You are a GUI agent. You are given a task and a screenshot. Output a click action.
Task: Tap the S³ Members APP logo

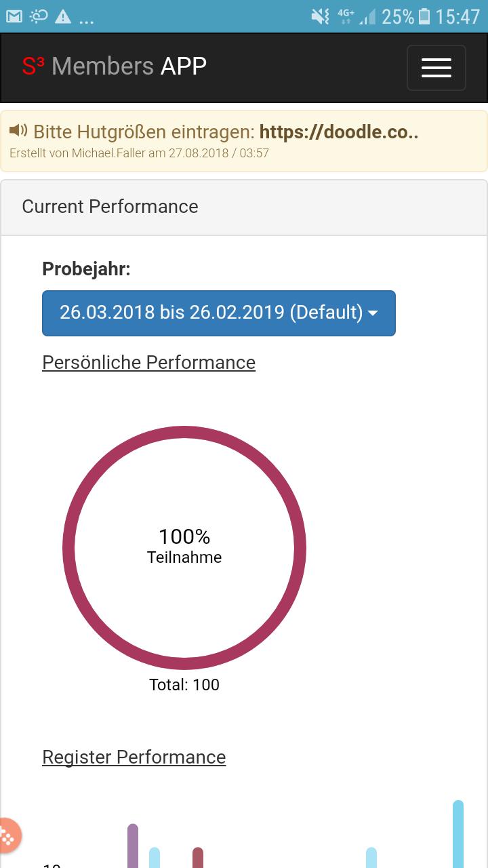[114, 66]
